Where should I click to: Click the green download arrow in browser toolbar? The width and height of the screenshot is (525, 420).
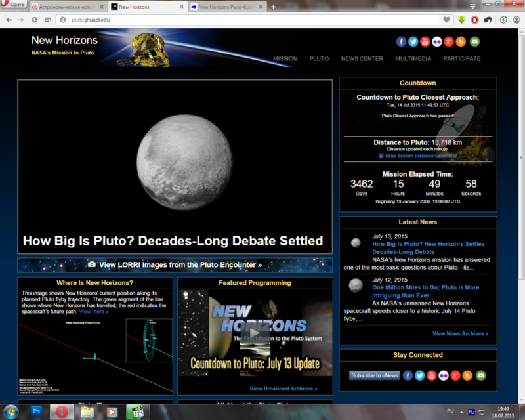coord(462,20)
